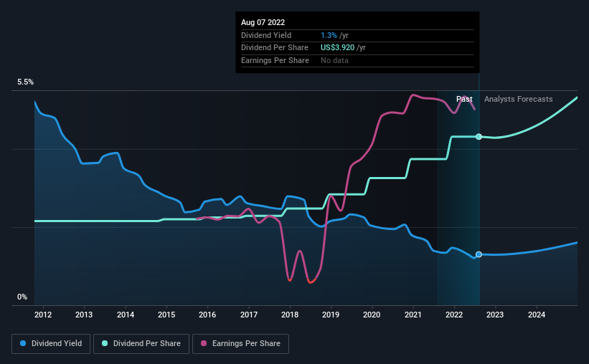Select the blue Dividend Yield data point marker
Image resolution: width=589 pixels, height=364 pixels.
click(479, 254)
